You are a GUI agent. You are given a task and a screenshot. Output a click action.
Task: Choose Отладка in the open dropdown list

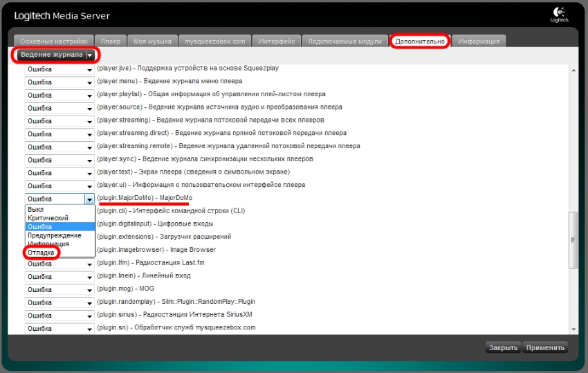point(41,253)
